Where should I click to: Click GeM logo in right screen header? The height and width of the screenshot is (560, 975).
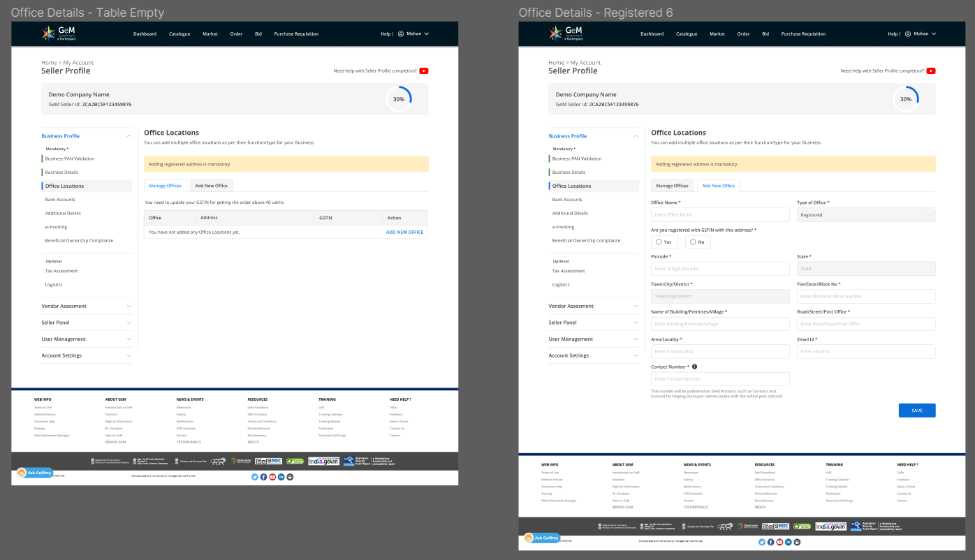(x=566, y=33)
